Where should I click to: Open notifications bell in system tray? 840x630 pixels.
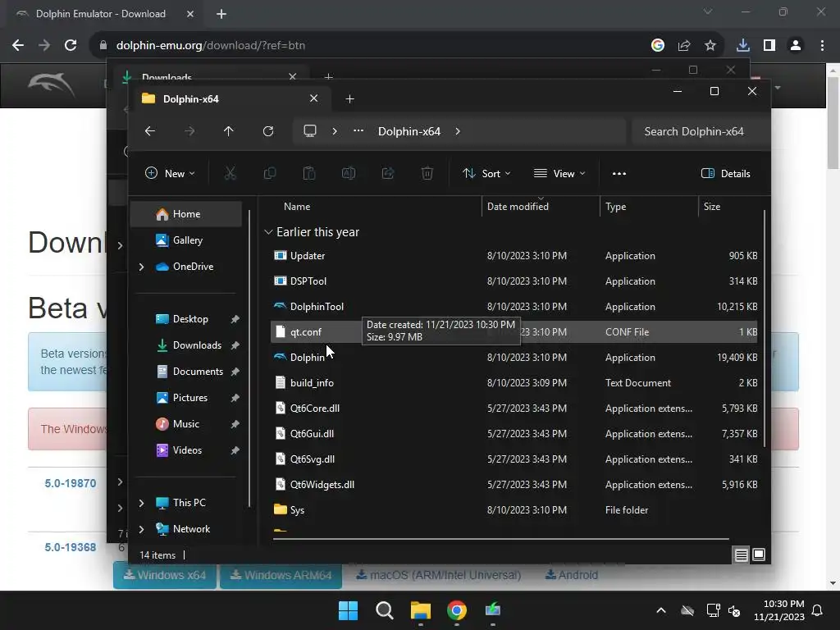pyautogui.click(x=818, y=610)
